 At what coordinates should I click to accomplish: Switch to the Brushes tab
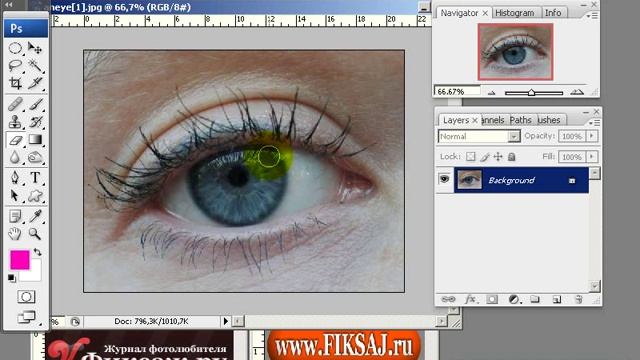point(549,120)
